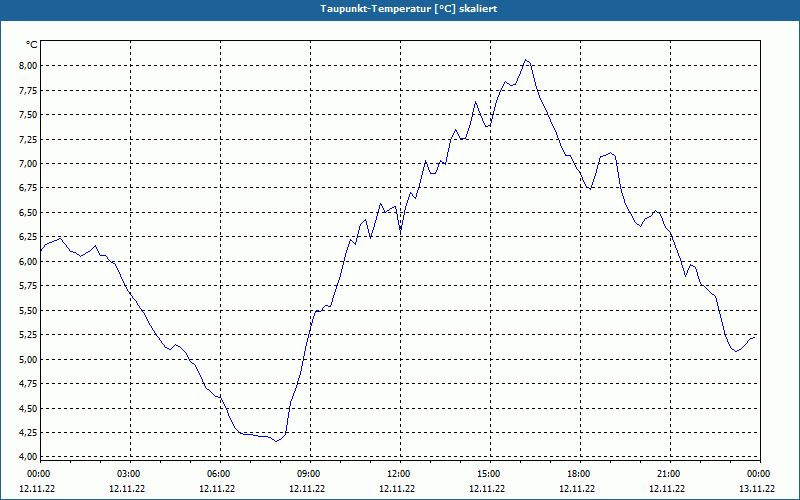This screenshot has width=800, height=500.
Task: Select the 13.11.22 date label
Action: (x=757, y=489)
